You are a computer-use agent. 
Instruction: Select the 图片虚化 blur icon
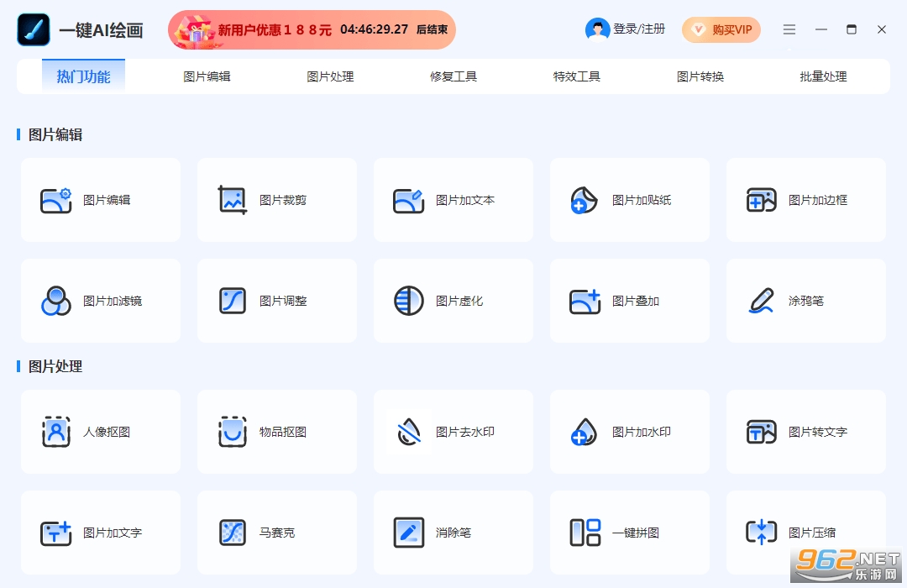[x=408, y=301]
